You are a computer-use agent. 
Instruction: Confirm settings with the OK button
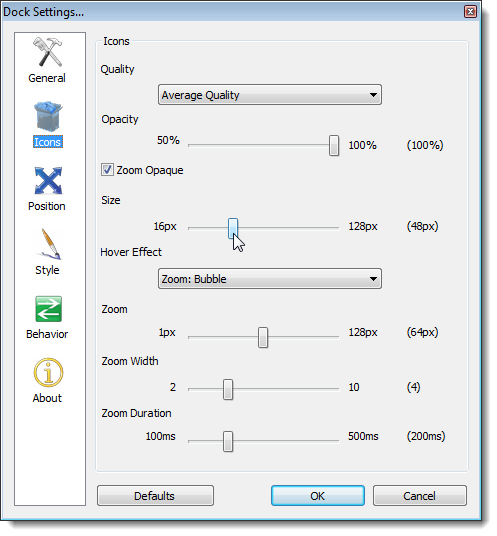318,496
